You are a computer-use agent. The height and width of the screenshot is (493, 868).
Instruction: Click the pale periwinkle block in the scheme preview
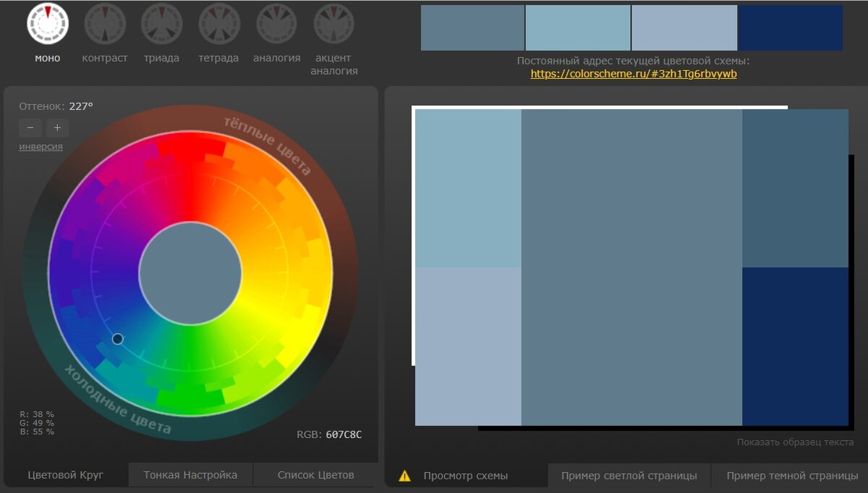468,347
